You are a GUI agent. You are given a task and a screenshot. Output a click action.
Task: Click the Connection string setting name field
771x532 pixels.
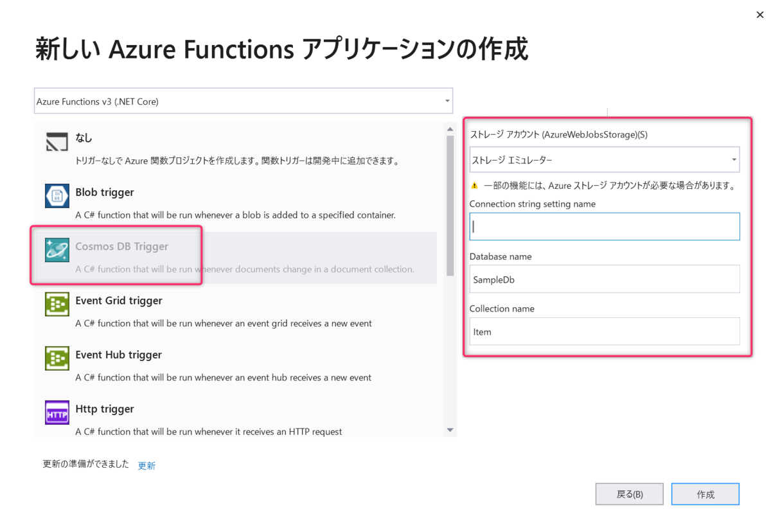click(x=605, y=226)
